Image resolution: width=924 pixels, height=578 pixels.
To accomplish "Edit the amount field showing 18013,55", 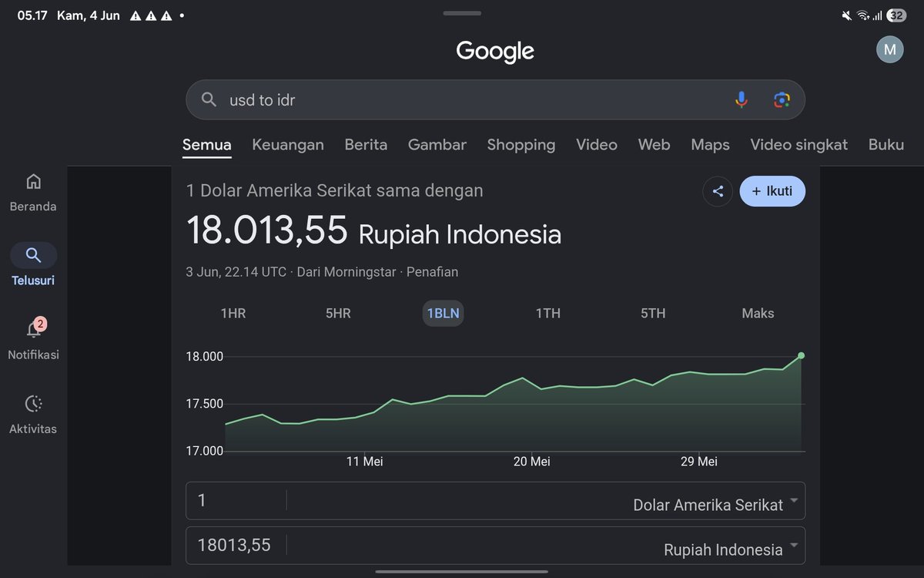I will click(235, 546).
